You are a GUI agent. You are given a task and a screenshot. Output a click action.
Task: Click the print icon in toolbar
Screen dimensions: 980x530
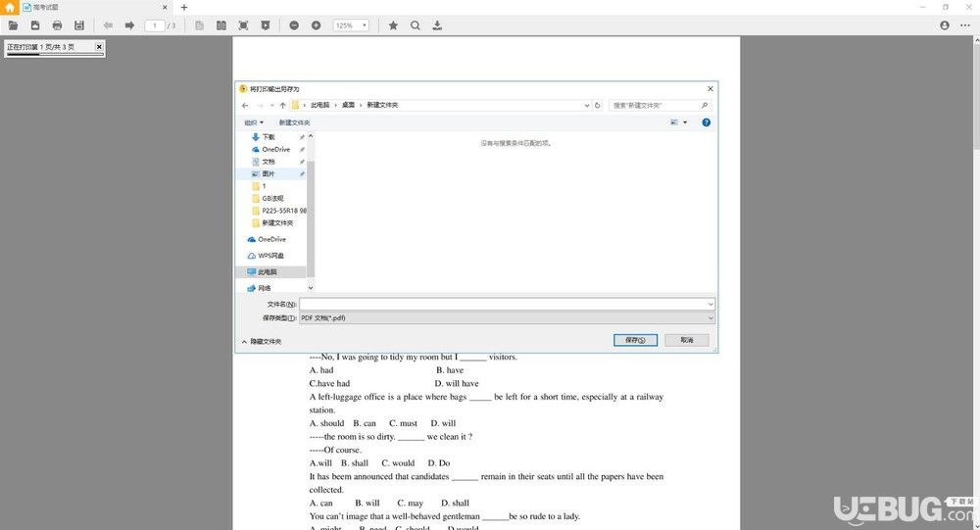pos(58,25)
